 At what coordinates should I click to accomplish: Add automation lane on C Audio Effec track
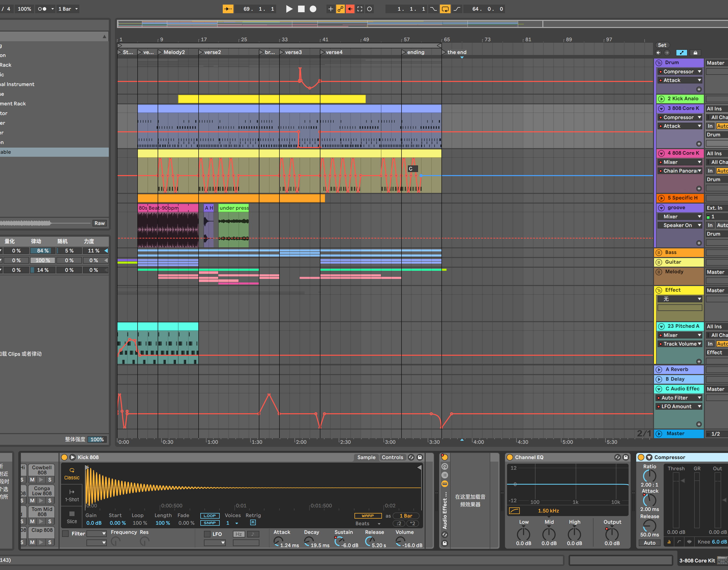(x=699, y=424)
